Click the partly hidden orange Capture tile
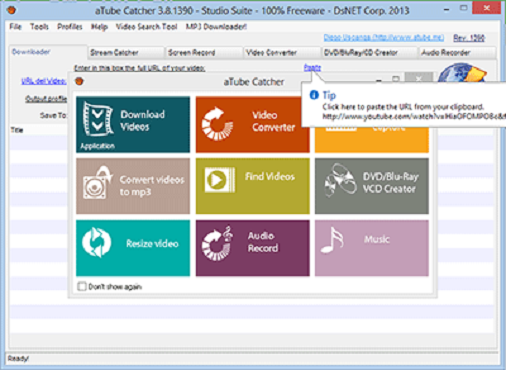 372,140
